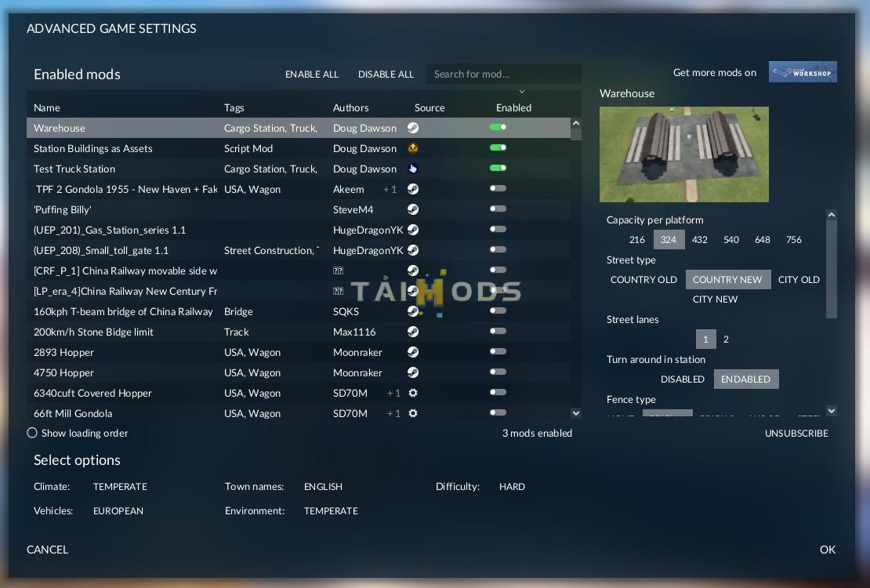Click mod list scrollbar down arrow
The width and height of the screenshot is (870, 588).
pos(576,413)
